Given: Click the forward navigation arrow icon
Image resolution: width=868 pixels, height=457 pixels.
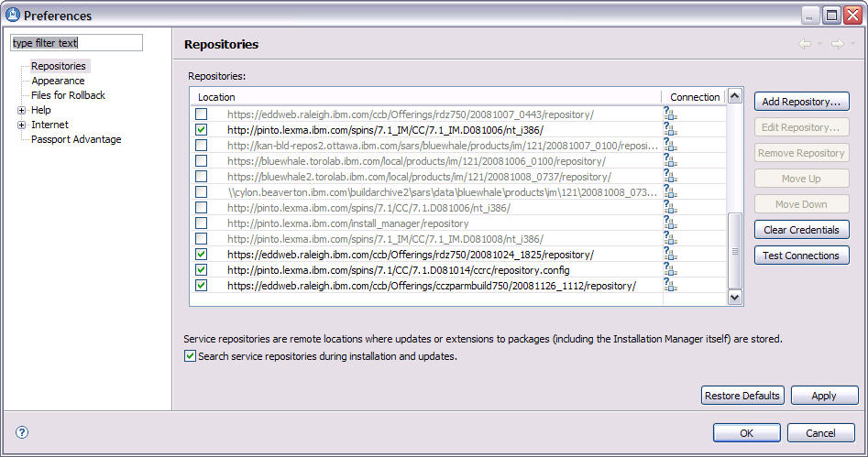Looking at the screenshot, I should (838, 44).
